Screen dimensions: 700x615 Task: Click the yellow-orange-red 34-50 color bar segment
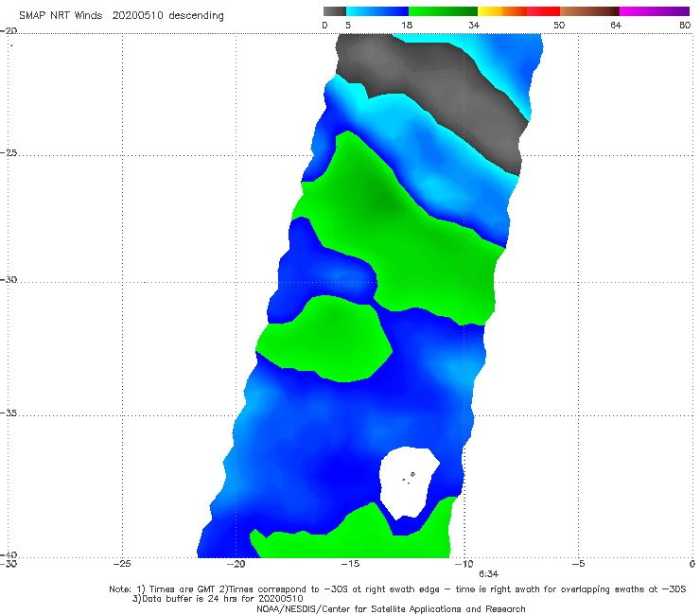point(518,11)
